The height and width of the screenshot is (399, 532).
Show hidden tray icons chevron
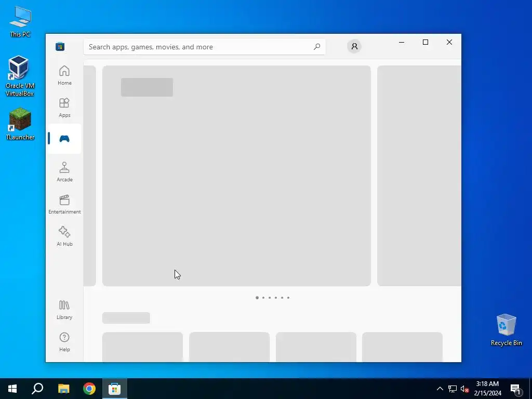click(x=440, y=389)
